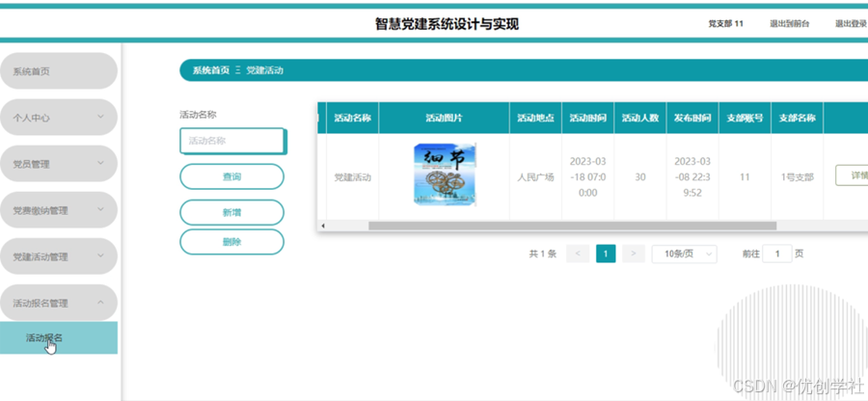Click the 活动地点 column header
868x401 pixels.
pyautogui.click(x=536, y=118)
